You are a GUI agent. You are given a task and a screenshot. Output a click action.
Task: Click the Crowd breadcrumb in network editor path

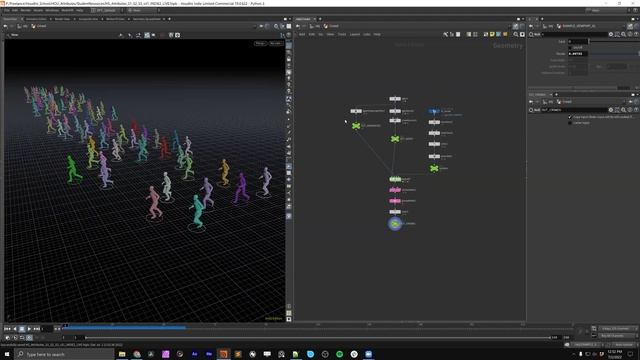[x=331, y=26]
